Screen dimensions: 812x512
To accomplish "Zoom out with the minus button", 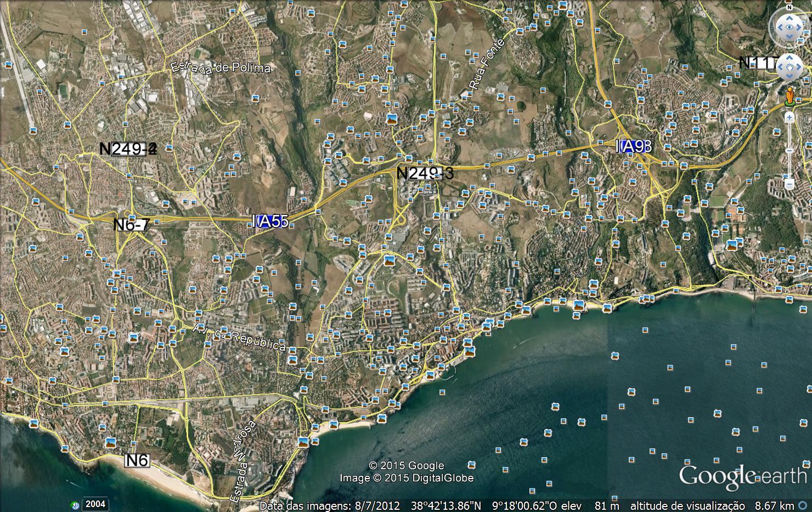I will pos(789,184).
